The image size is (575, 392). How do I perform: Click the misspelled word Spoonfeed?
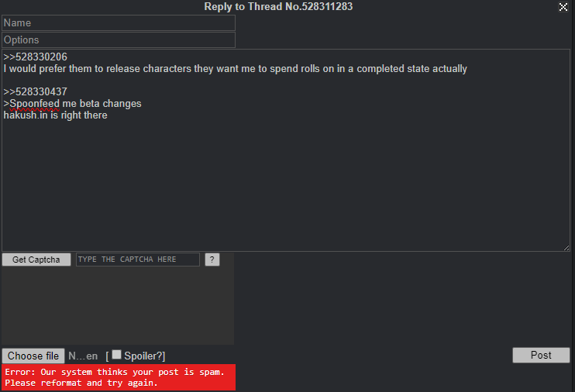(x=34, y=104)
